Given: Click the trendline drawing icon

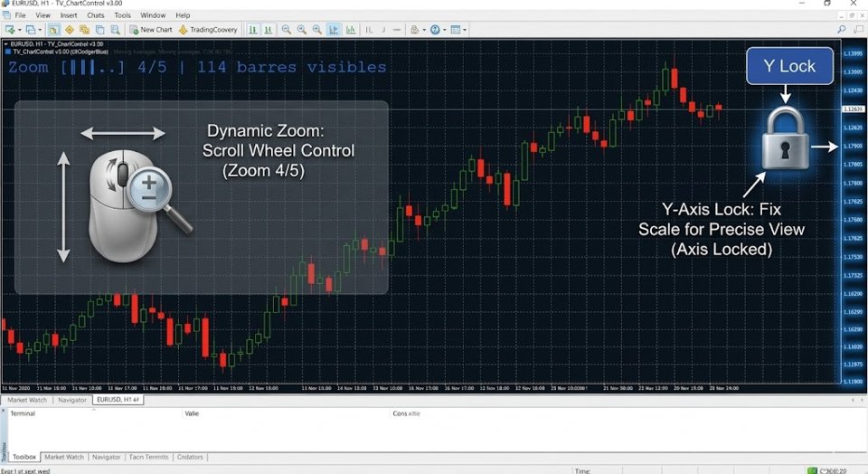Looking at the screenshot, I should [x=383, y=29].
